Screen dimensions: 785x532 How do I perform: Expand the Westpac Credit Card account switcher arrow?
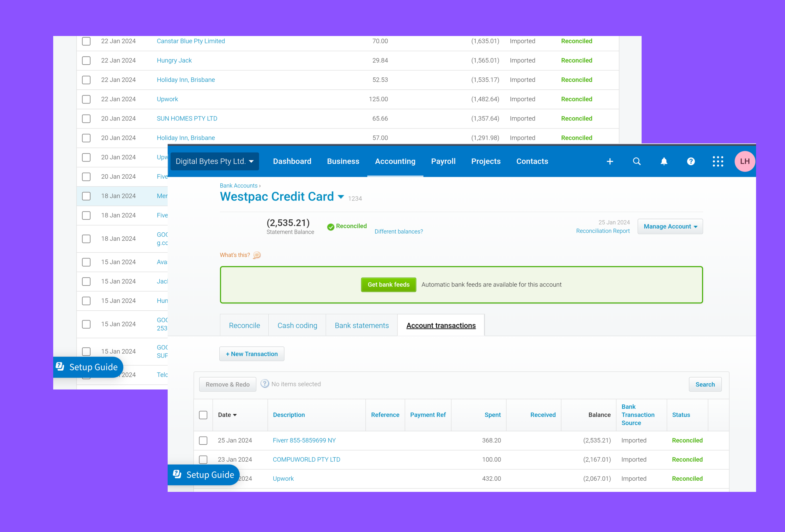coord(341,197)
